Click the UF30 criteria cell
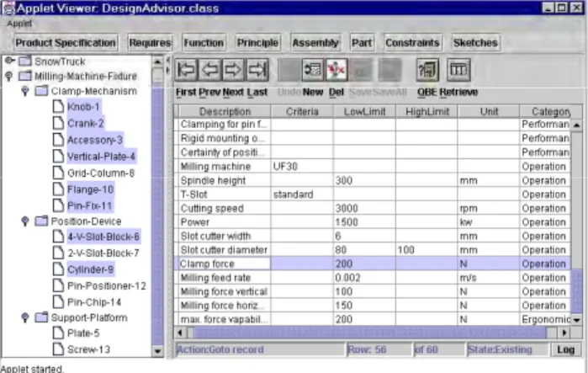Viewport: 588px width, 373px height. (302, 167)
